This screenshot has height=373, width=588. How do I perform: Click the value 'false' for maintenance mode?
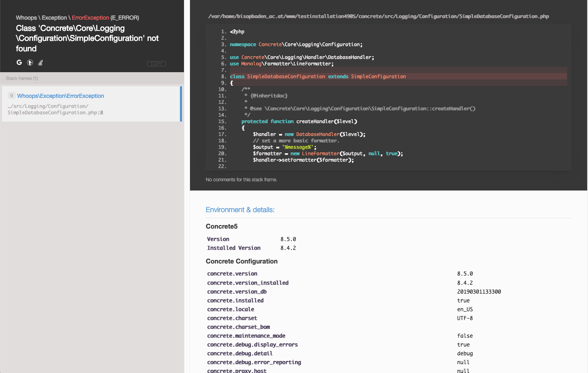tap(465, 336)
